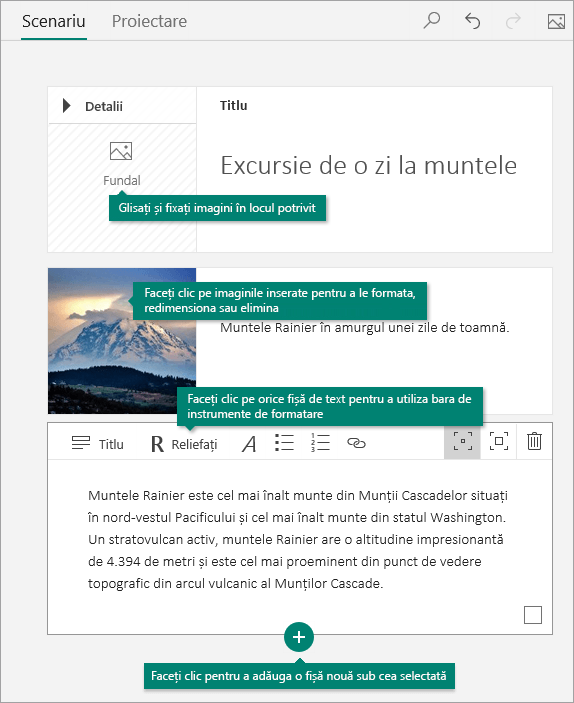The width and height of the screenshot is (574, 703).
Task: Click inside the Muntele Rainier paragraph text
Action: coord(298,539)
